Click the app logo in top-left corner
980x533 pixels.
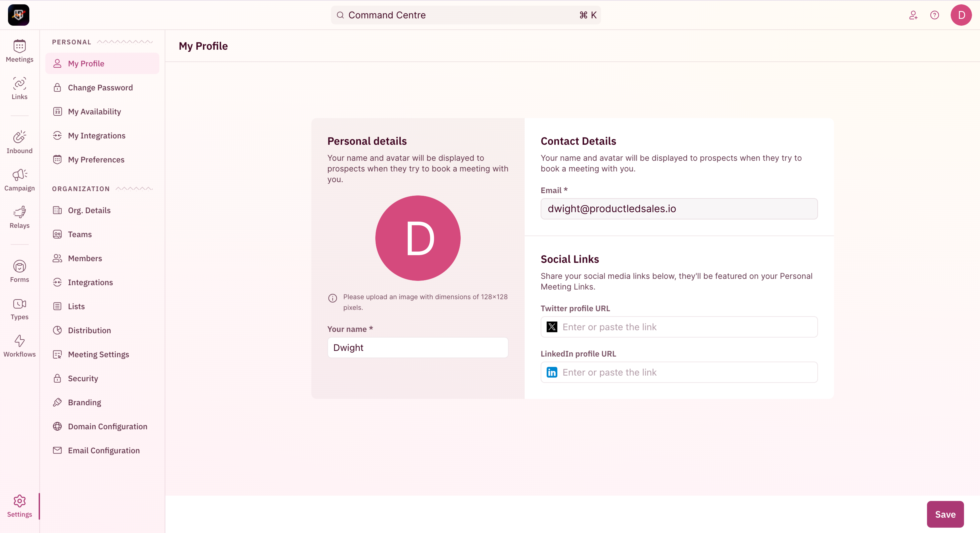tap(19, 15)
